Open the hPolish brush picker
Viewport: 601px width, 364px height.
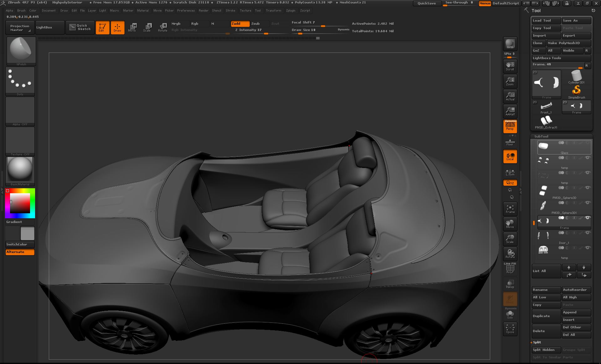point(21,51)
